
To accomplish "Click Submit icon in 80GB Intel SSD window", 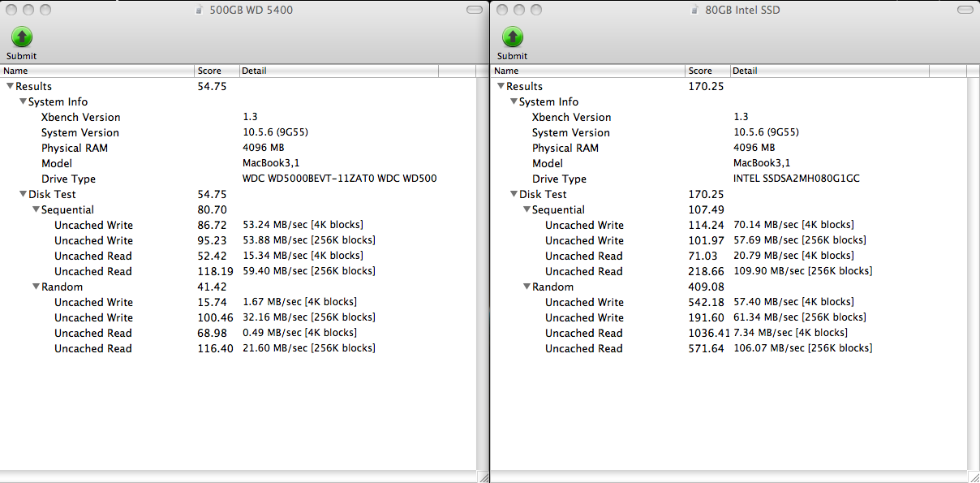I will coord(512,37).
